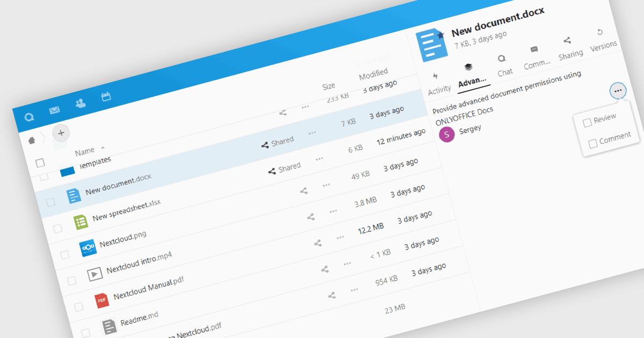
Task: Open the New spreadsheet.xlsx file name
Action: [x=127, y=210]
